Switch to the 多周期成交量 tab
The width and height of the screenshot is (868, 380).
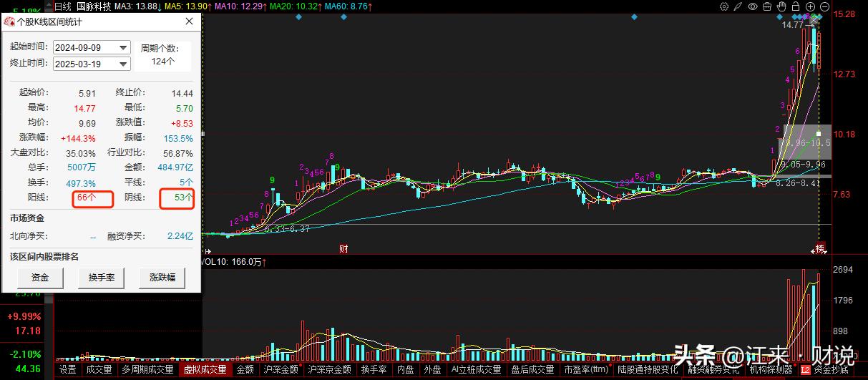click(x=147, y=370)
